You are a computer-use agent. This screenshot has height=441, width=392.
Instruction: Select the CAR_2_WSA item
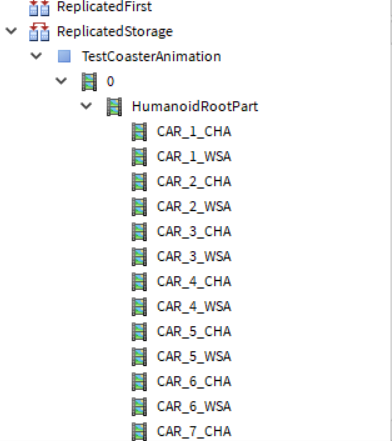(194, 207)
